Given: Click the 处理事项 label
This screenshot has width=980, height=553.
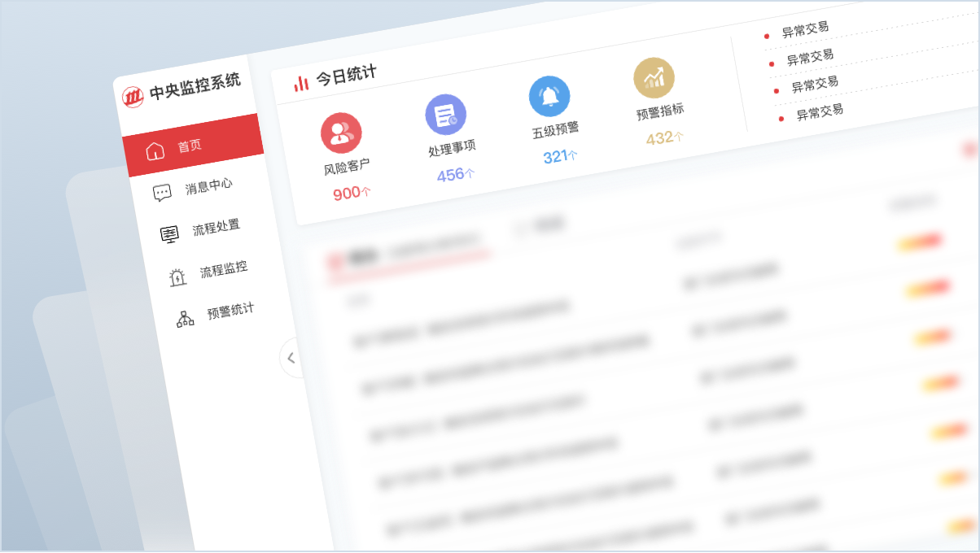Looking at the screenshot, I should pos(452,149).
